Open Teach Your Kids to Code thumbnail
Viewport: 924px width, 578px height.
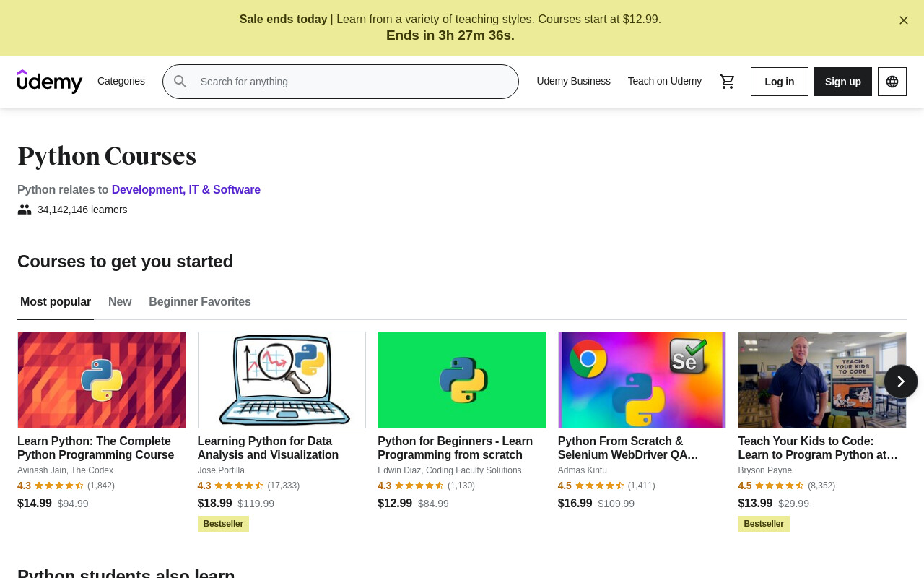(822, 380)
